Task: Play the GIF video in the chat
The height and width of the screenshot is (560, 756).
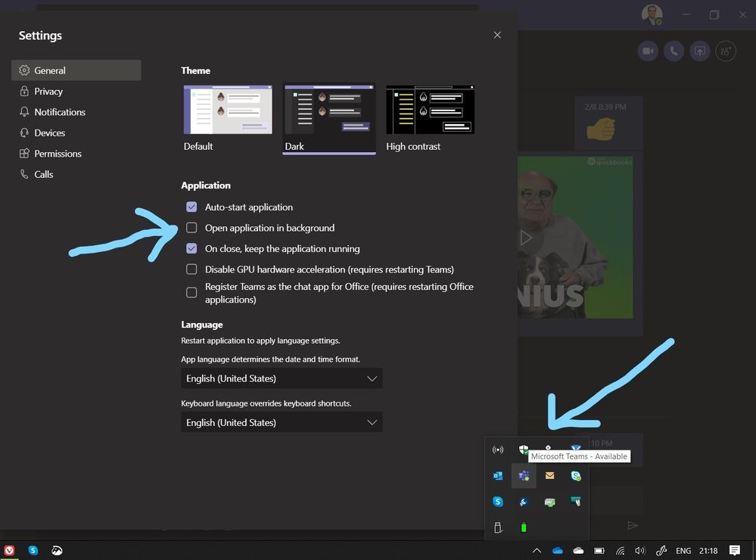Action: (x=525, y=238)
